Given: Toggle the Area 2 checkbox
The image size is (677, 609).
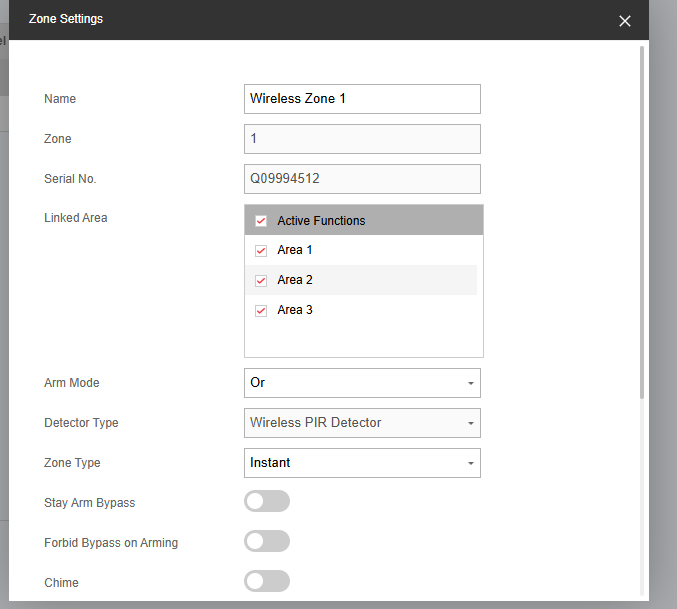Looking at the screenshot, I should pos(261,281).
